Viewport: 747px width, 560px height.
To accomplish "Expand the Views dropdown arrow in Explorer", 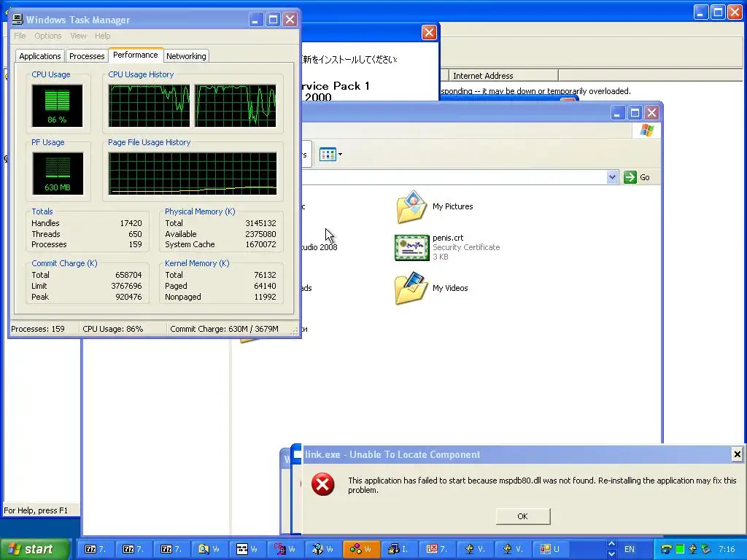I will pos(340,155).
